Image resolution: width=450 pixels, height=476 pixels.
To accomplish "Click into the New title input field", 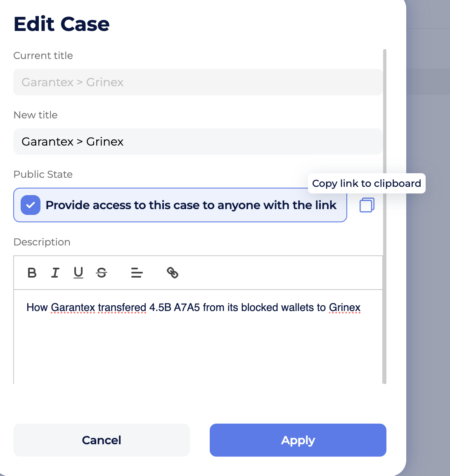I will click(x=198, y=141).
